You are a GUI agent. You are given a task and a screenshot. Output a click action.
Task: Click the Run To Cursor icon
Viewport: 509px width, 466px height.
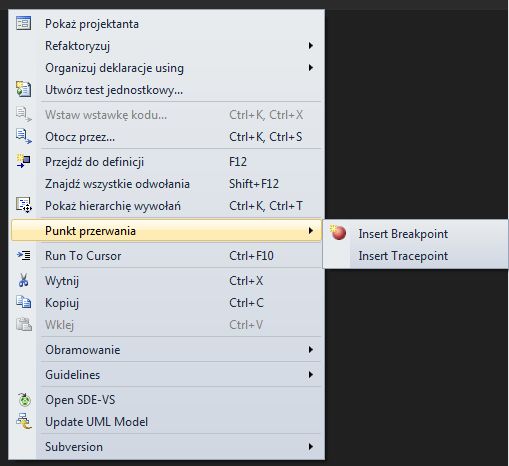24,256
